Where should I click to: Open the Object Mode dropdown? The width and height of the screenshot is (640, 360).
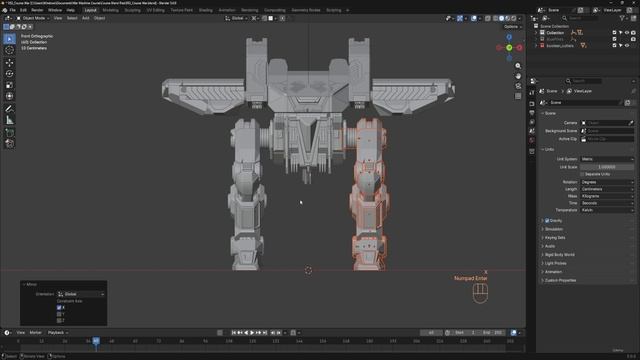(33, 18)
